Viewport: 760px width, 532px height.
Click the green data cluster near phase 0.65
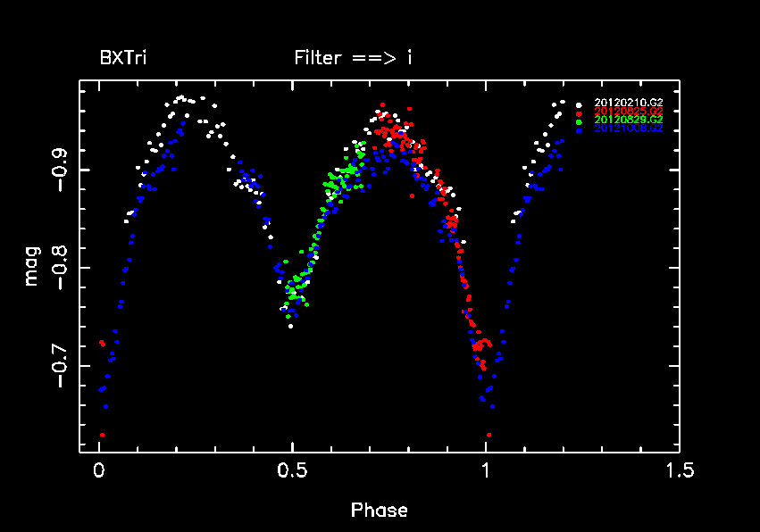pos(350,170)
